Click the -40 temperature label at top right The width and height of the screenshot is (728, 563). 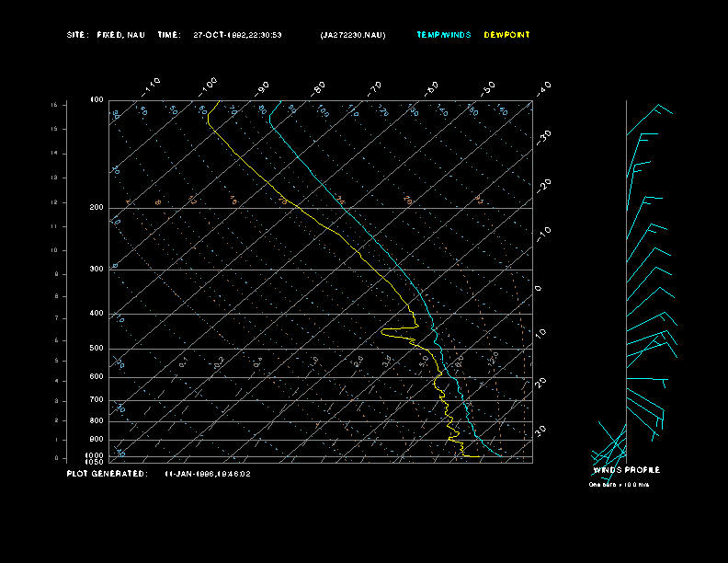pyautogui.click(x=542, y=87)
